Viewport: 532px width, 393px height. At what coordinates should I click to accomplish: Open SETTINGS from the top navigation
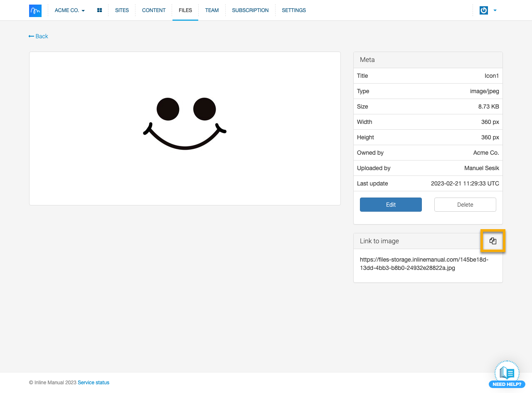(x=294, y=10)
